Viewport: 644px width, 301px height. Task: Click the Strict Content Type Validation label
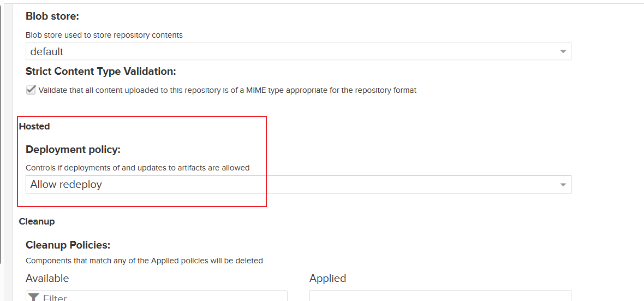click(x=101, y=72)
